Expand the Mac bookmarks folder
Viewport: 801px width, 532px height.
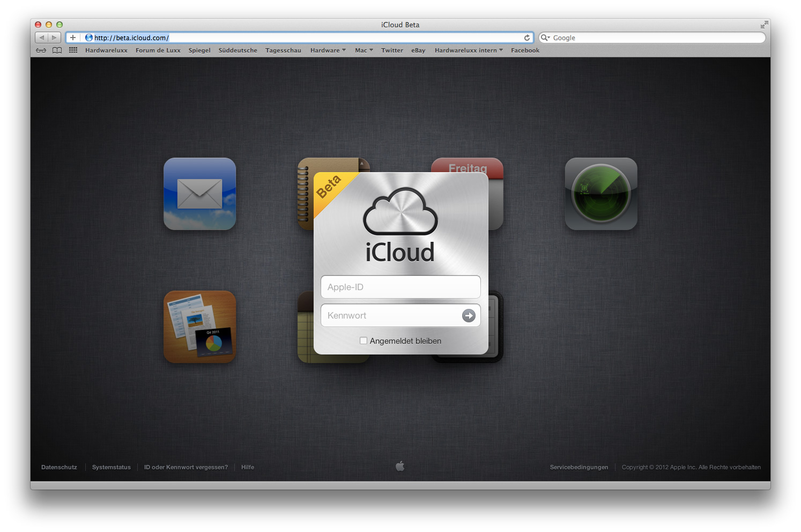[x=364, y=50]
